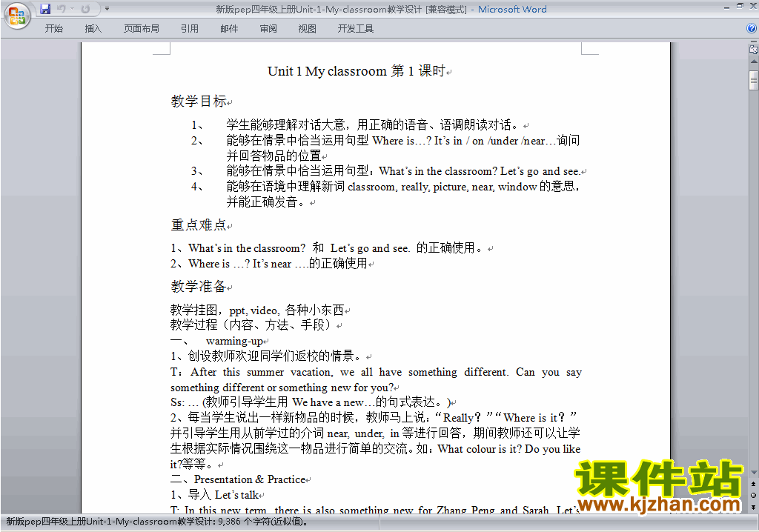The width and height of the screenshot is (759, 532).
Task: Open the Word Help icon
Action: point(752,29)
